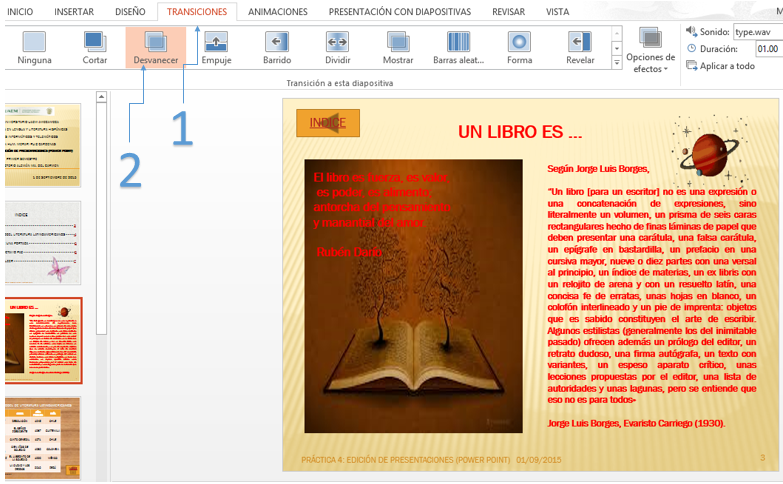Select the Ninguna transition
The height and width of the screenshot is (484, 783).
tap(34, 47)
